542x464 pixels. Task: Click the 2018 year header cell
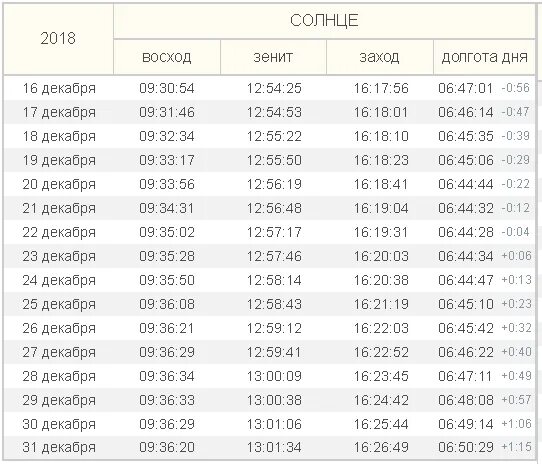click(x=58, y=38)
